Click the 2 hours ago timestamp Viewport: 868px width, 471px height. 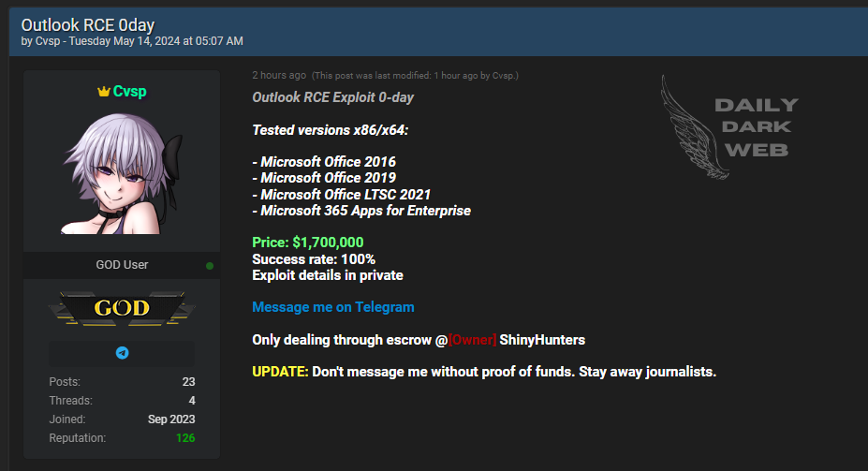click(x=279, y=75)
